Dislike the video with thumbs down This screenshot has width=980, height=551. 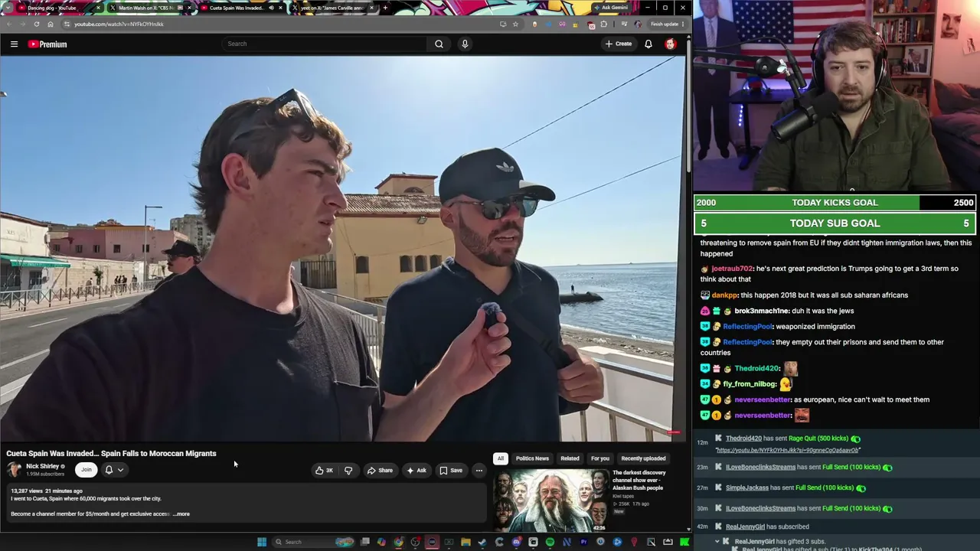[x=348, y=471]
